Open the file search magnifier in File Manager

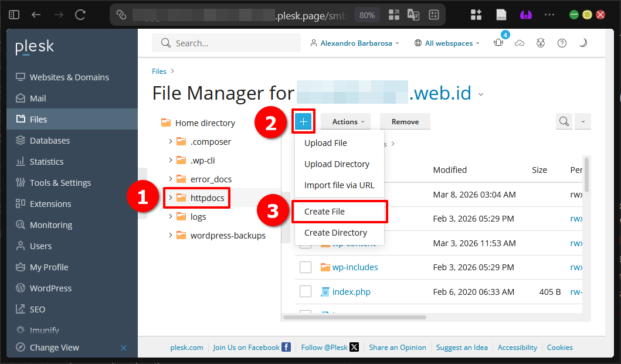tap(564, 121)
